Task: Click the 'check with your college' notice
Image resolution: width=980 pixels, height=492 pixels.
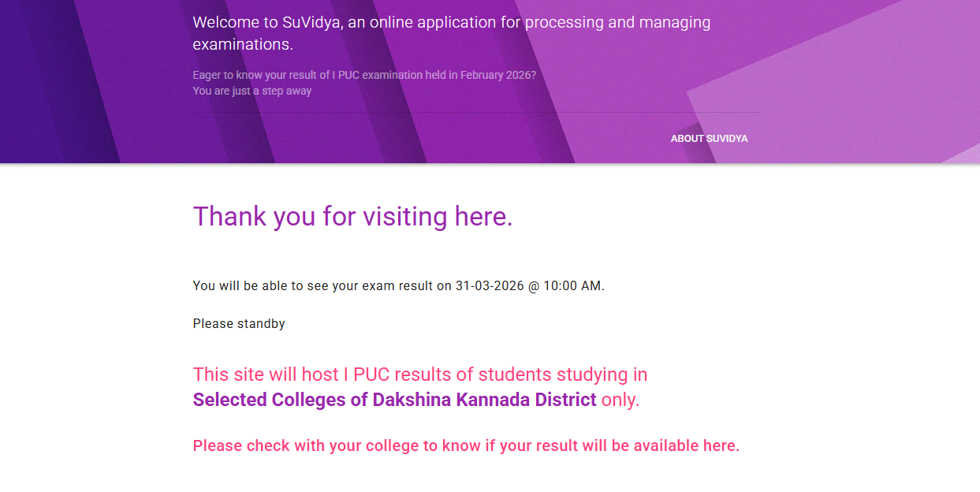Action: (x=466, y=445)
